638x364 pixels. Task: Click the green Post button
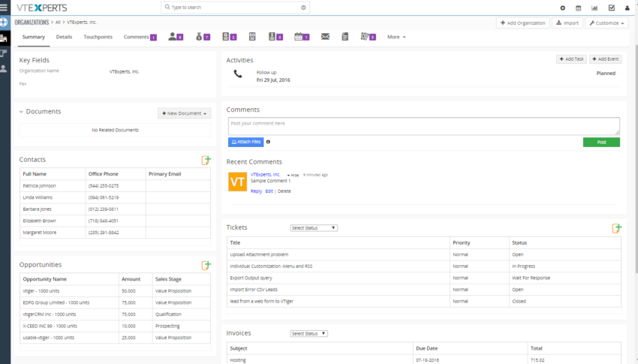[601, 142]
